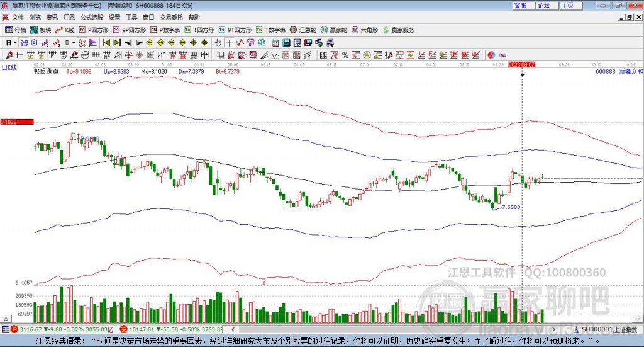Click the Up=8.6383 value
The image size is (644, 347).
click(116, 71)
